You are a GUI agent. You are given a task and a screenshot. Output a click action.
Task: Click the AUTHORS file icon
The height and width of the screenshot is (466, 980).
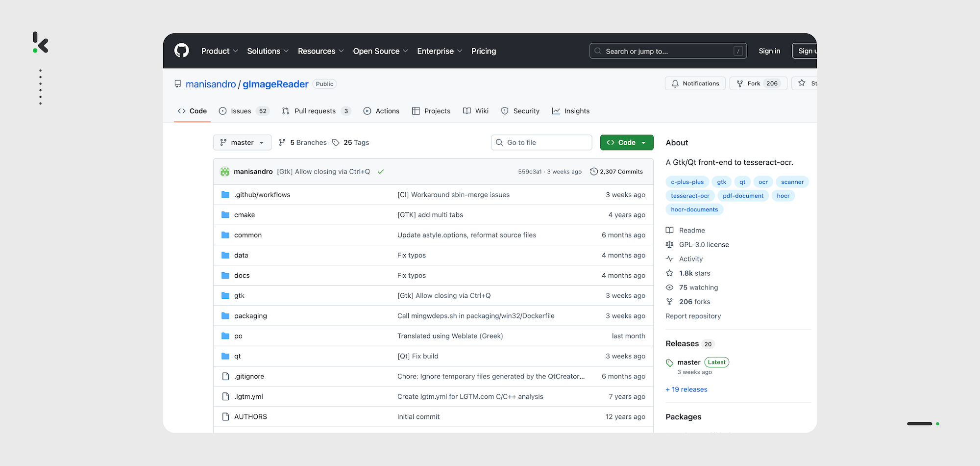click(225, 416)
